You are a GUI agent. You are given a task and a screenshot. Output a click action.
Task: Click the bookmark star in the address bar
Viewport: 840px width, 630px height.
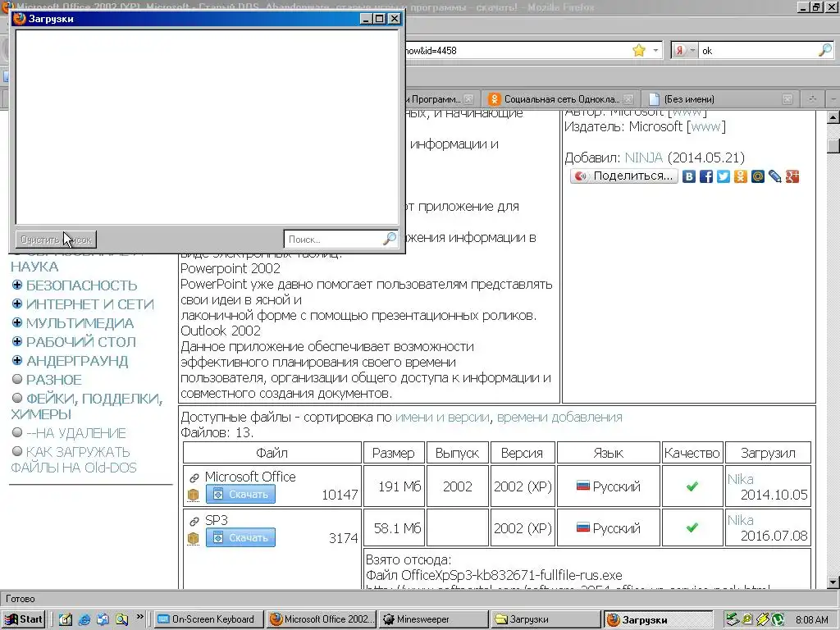638,50
